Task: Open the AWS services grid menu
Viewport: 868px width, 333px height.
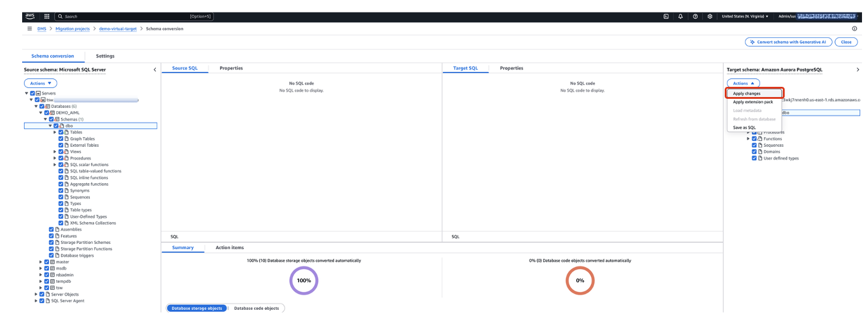Action: coord(47,16)
